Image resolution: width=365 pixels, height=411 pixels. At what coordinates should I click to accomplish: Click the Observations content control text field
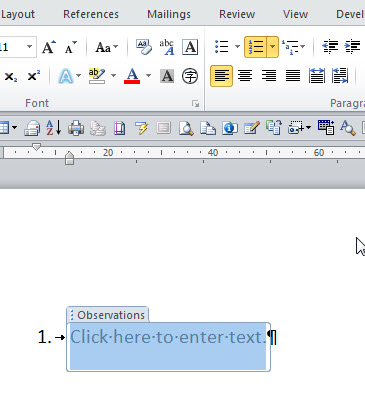pos(168,347)
